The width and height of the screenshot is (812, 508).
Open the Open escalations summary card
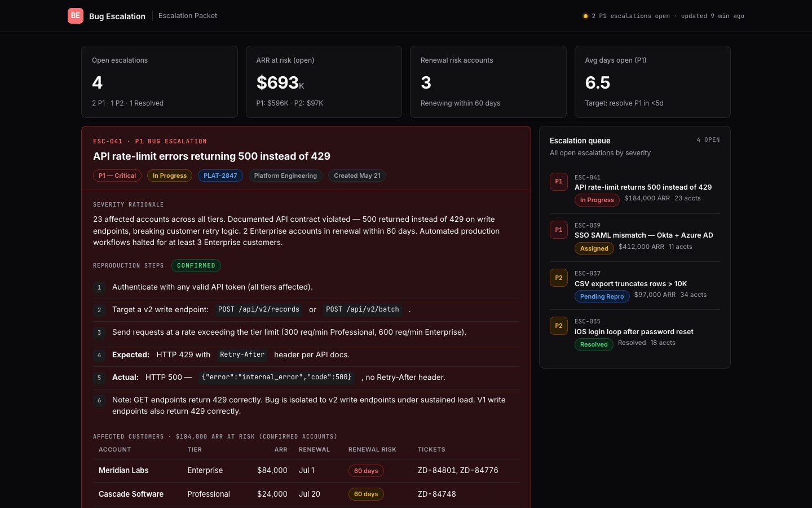pyautogui.click(x=160, y=82)
